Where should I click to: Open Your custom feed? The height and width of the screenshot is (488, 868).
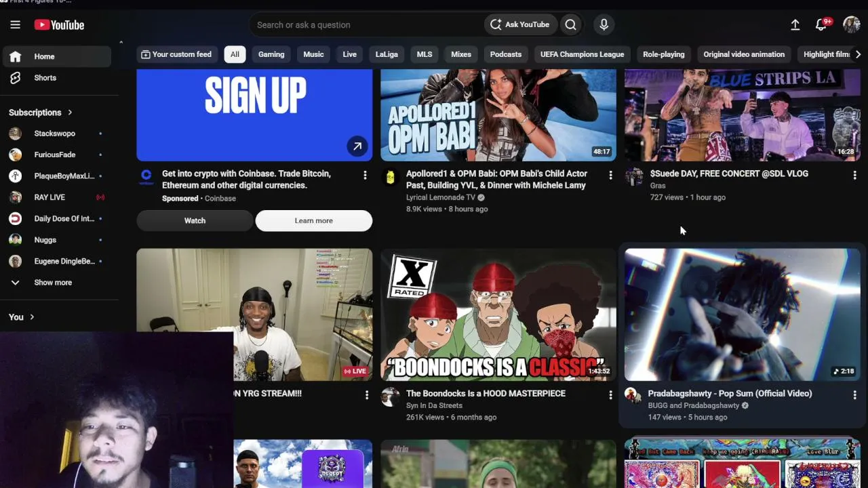(176, 54)
